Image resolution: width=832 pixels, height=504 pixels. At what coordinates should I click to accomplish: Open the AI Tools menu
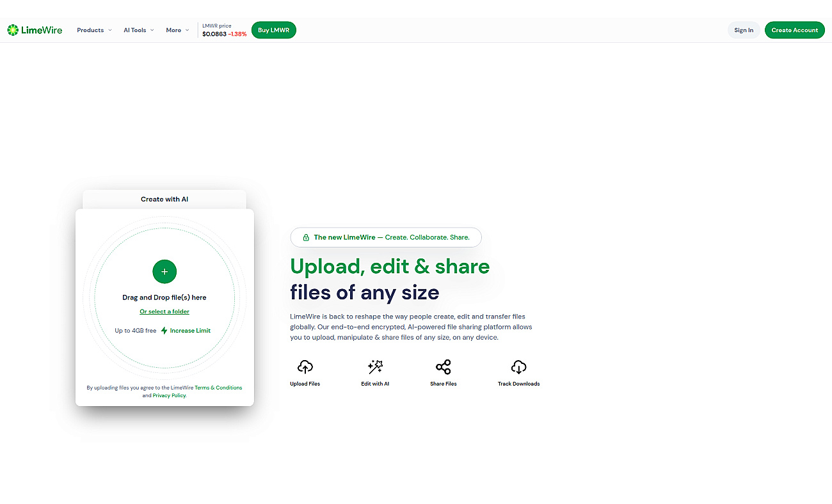(x=139, y=30)
